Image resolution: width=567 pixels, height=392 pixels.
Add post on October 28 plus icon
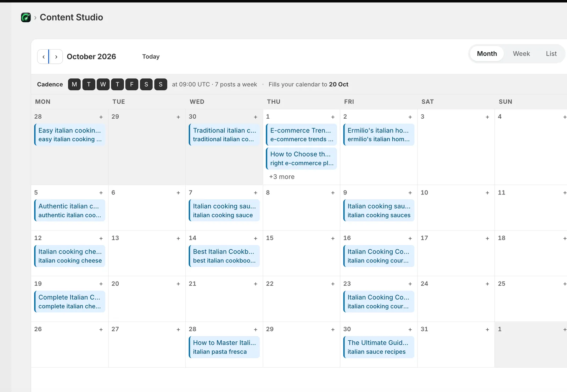tap(256, 329)
